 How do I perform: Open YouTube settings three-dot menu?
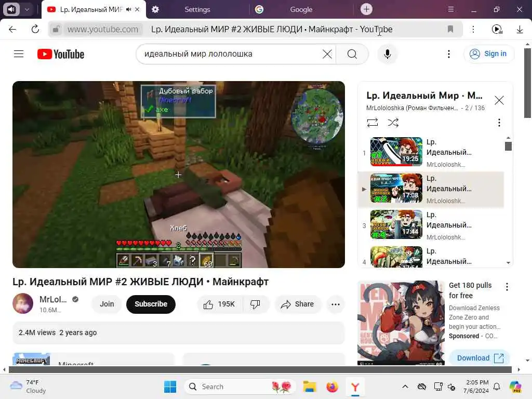(448, 54)
